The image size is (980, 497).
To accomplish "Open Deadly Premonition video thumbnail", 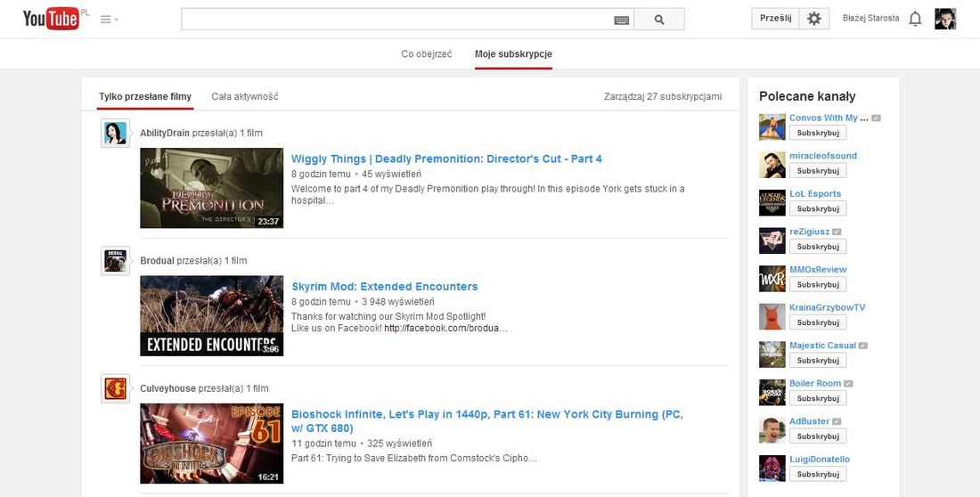I will (211, 188).
